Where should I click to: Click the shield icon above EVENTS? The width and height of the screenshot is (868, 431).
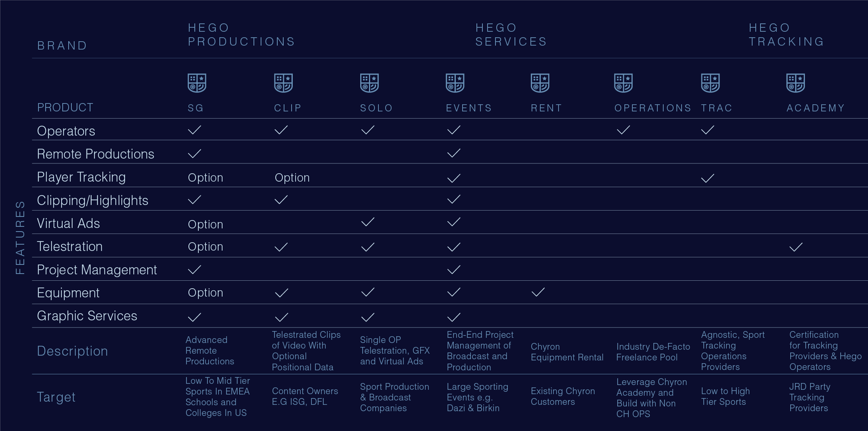[x=455, y=83]
